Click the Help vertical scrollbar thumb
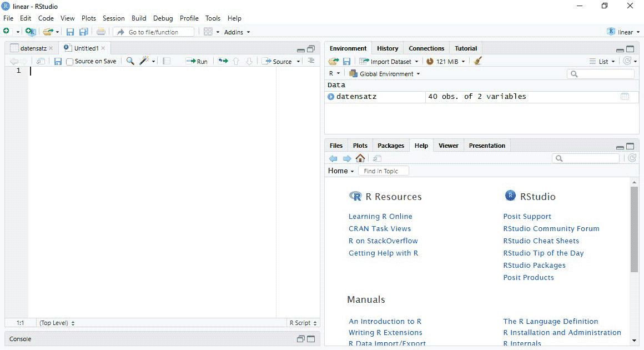 coord(634,229)
